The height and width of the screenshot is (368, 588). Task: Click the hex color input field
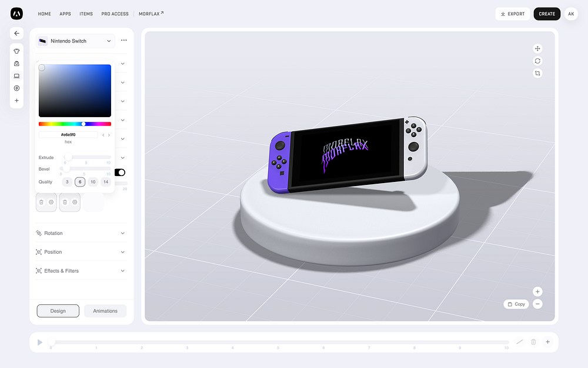68,135
